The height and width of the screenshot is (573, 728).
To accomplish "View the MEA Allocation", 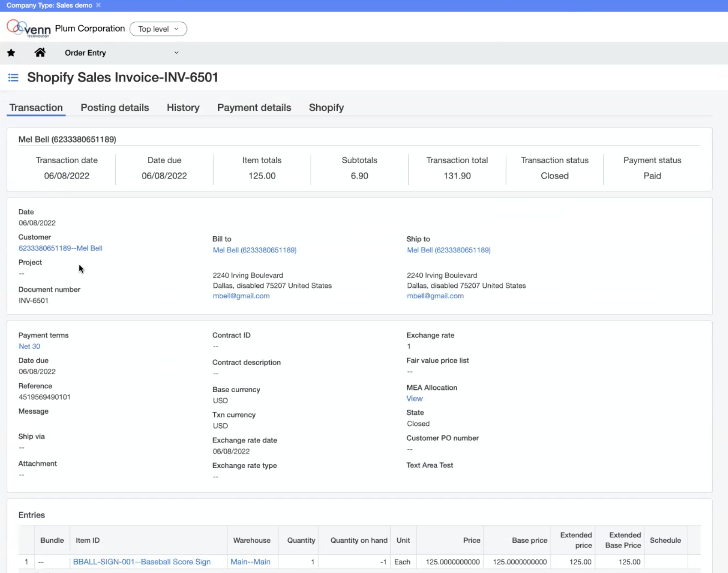I will click(415, 399).
